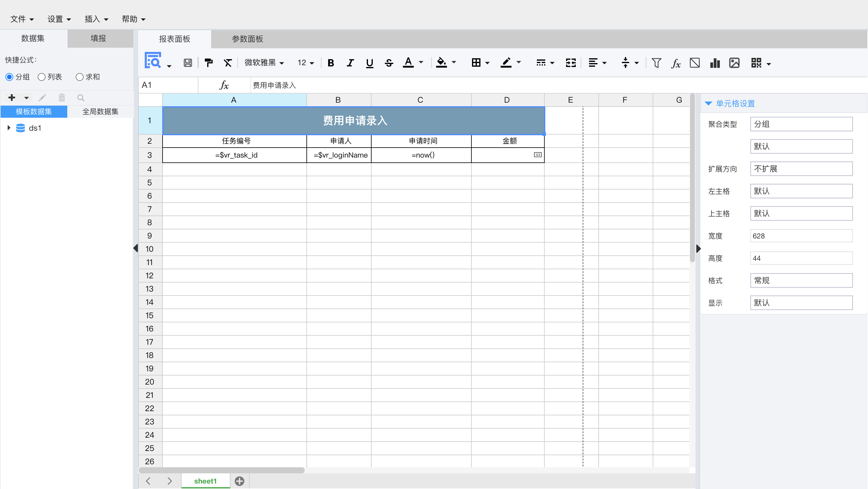This screenshot has width=868, height=489.
Task: Select the format painter tool
Action: 209,63
